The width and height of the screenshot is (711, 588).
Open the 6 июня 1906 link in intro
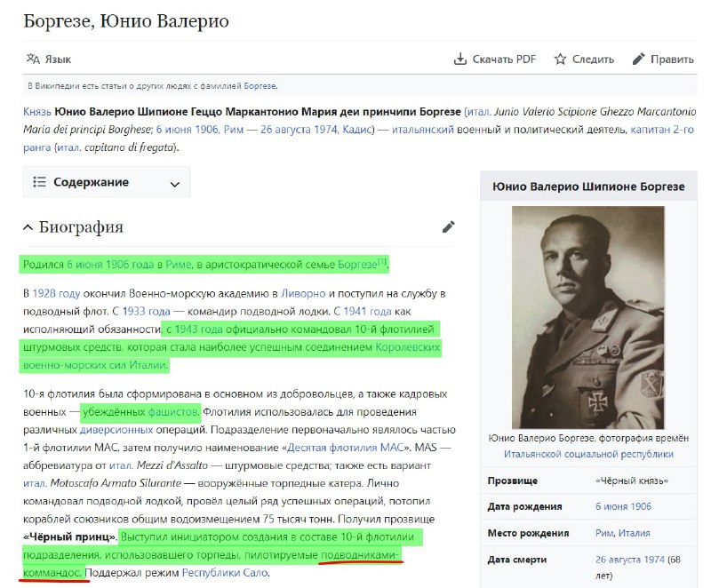click(x=187, y=130)
